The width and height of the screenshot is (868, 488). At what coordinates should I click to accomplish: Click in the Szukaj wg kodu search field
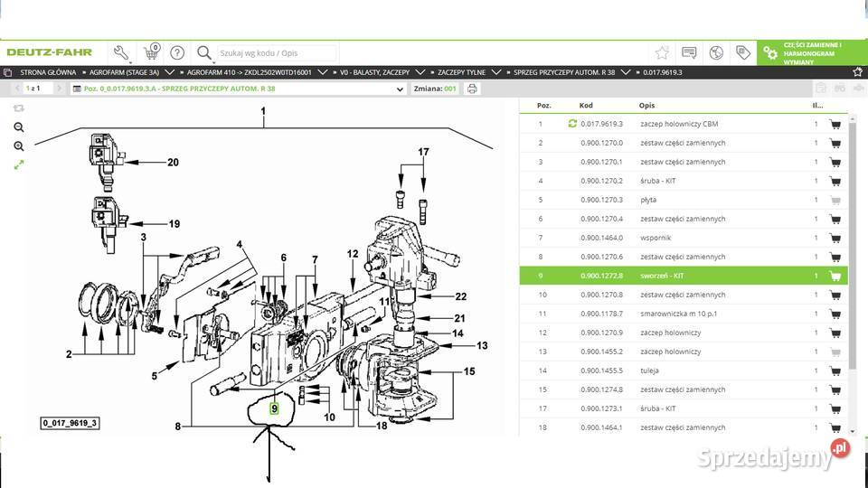coord(276,53)
